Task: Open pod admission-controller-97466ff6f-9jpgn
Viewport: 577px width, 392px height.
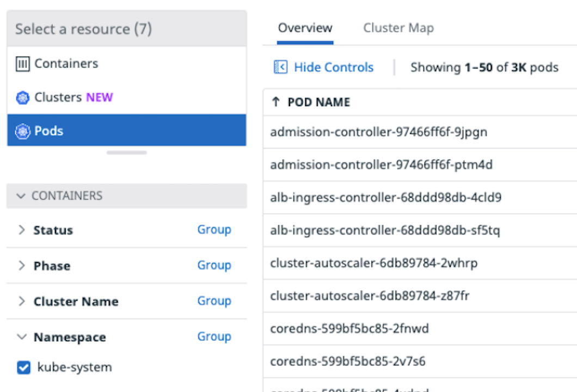Action: (x=379, y=132)
